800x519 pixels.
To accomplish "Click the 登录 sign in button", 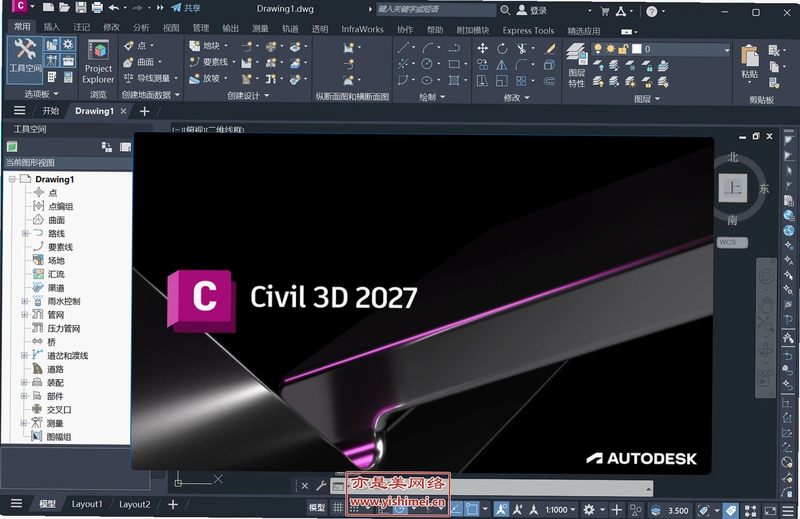I will (532, 10).
